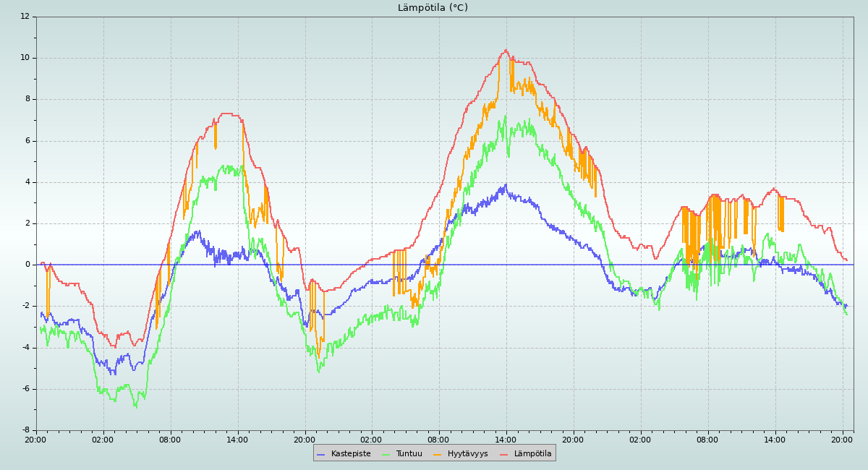Click the Hyytävyys legend label
Viewport: 868px width, 470px height.
pyautogui.click(x=467, y=453)
